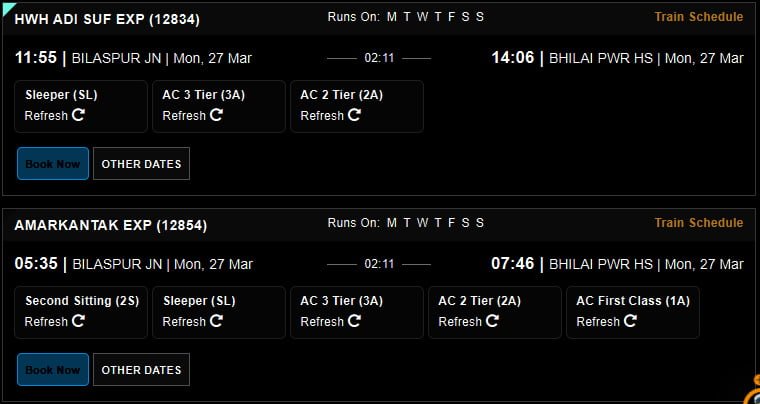The width and height of the screenshot is (760, 404).
Task: Click the HWH ADI SUF EXP (12834) train title
Action: tap(107, 19)
